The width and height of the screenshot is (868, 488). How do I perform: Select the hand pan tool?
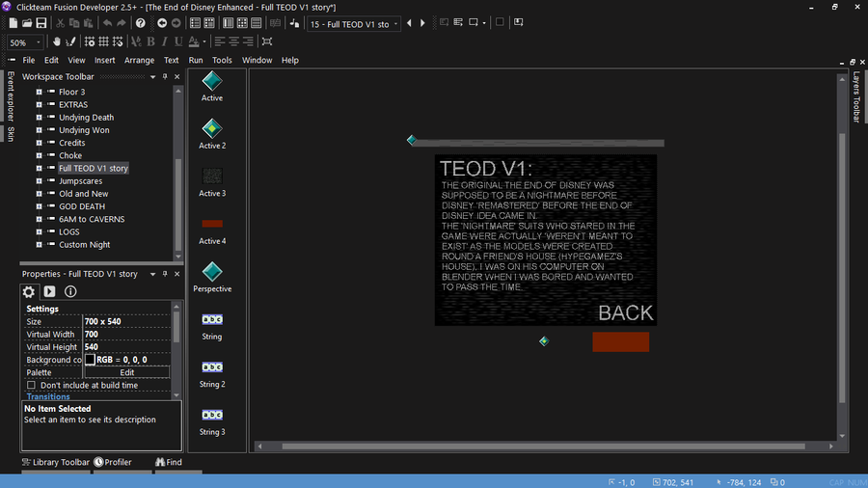57,41
